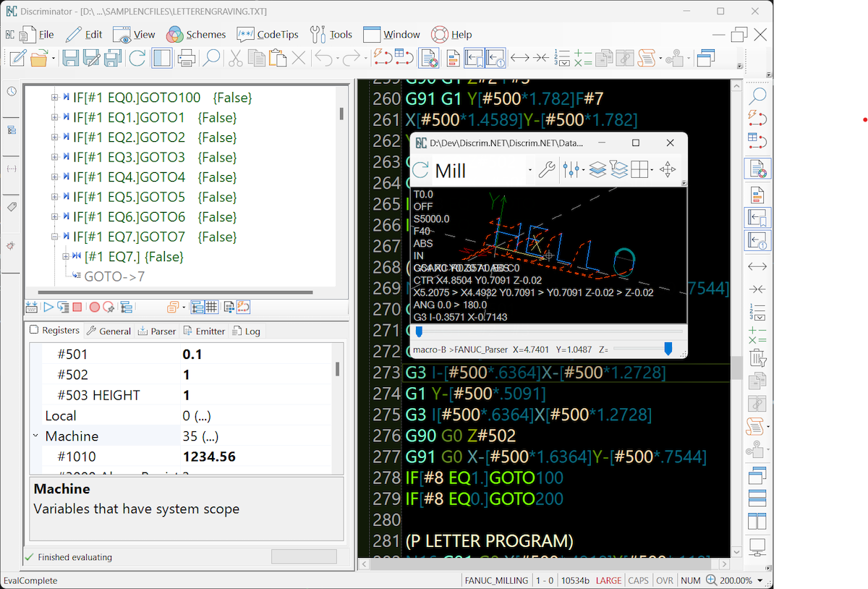Switch to the Parser tab
Viewport: 868px width, 589px height.
[156, 331]
